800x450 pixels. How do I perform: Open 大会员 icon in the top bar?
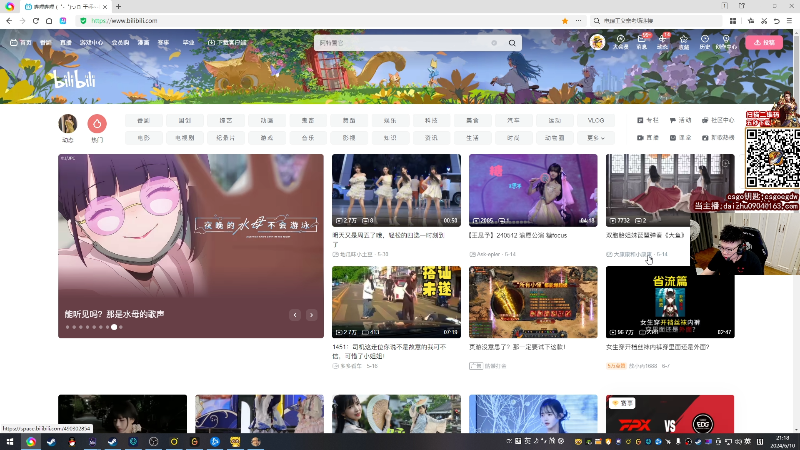click(x=620, y=42)
